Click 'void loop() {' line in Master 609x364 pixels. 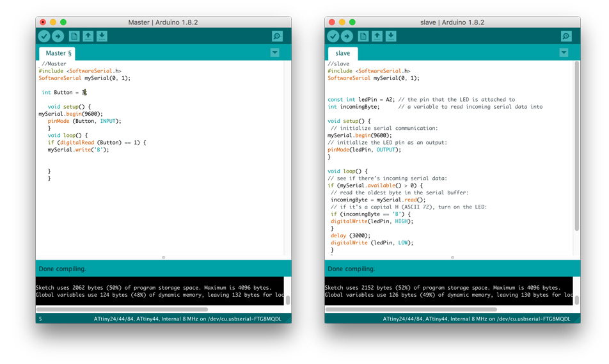tap(68, 135)
